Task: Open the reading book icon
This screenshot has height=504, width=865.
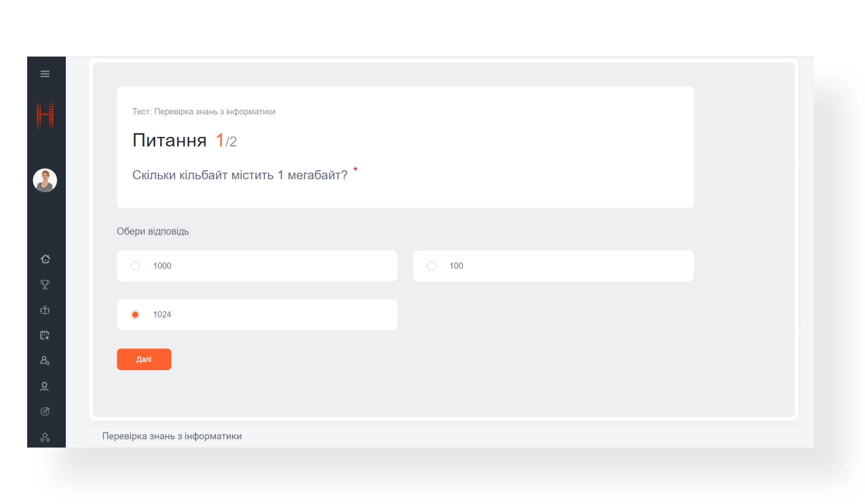Action: [45, 310]
